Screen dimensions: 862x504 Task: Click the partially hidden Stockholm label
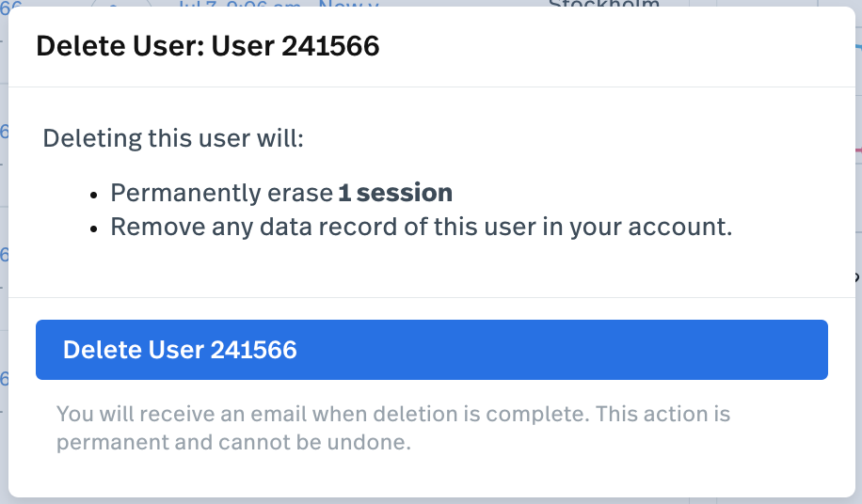[x=603, y=4]
